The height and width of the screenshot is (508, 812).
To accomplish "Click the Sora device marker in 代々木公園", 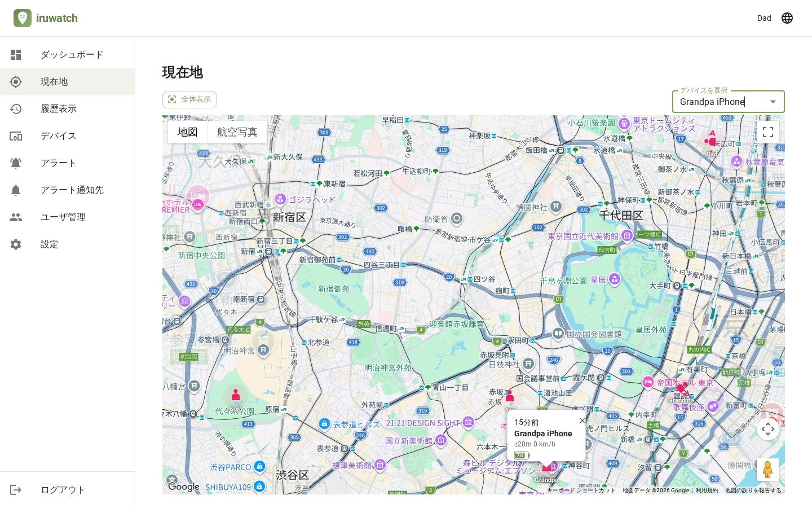I will click(x=236, y=395).
